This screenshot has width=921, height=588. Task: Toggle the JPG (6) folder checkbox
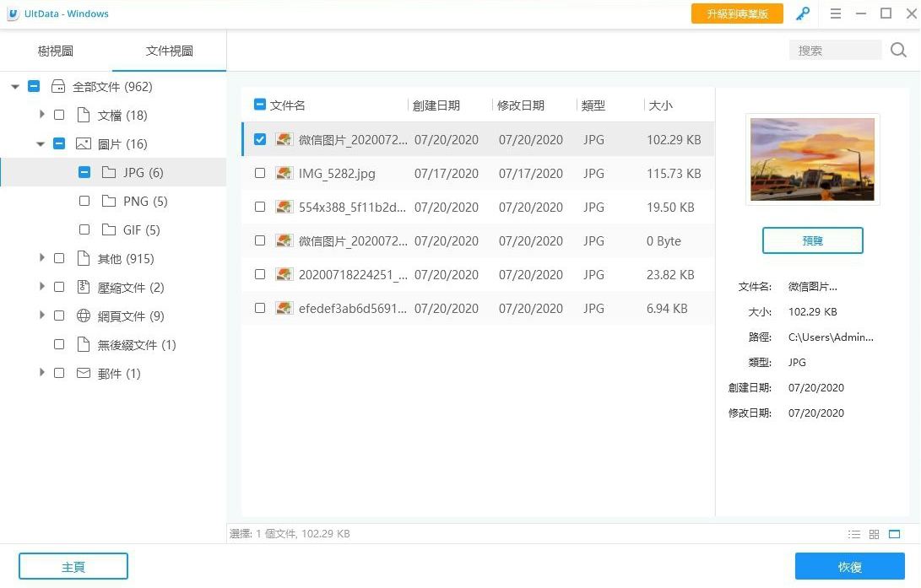(84, 172)
